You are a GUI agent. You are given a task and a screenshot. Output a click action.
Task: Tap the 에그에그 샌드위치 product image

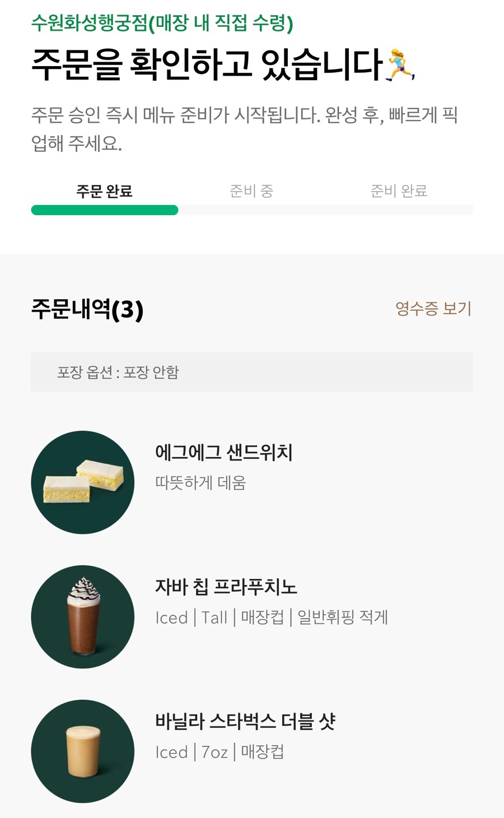pos(83,482)
